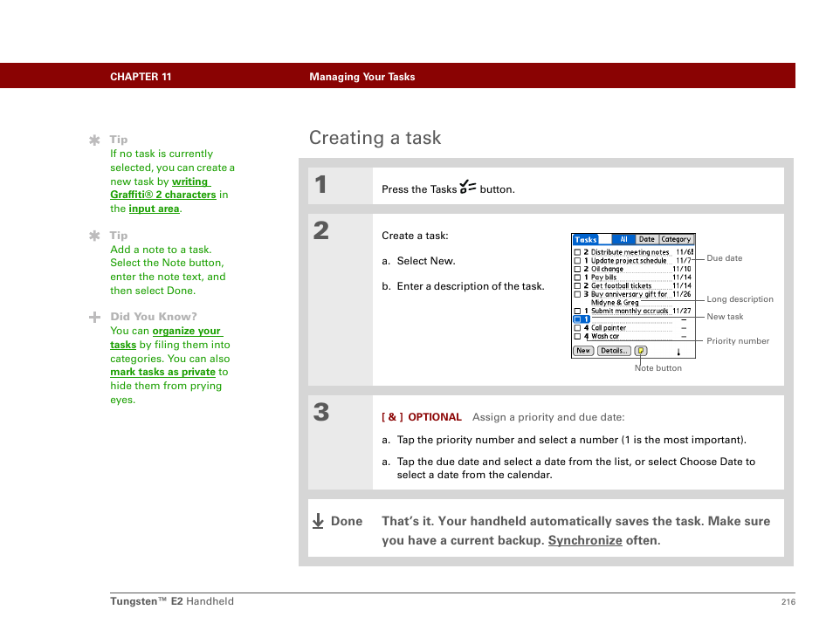Click the Note button caption under the screen
833x644 pixels.
657,368
